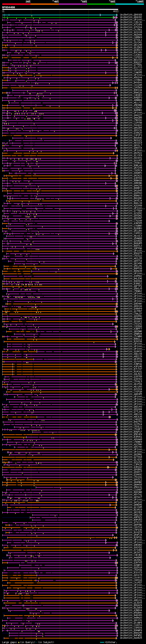Select hit UniRef100_A8NN84
146x644 pixels.
click(131, 100)
